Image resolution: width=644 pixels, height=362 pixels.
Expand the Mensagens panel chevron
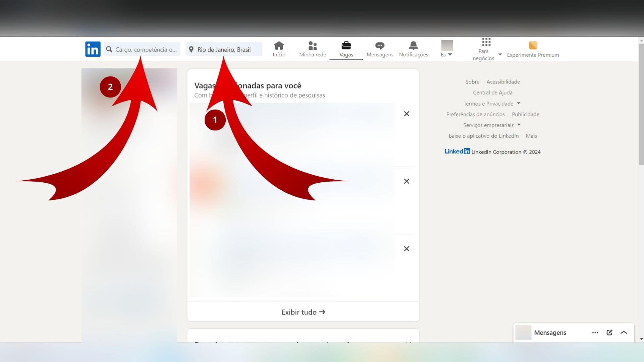624,333
